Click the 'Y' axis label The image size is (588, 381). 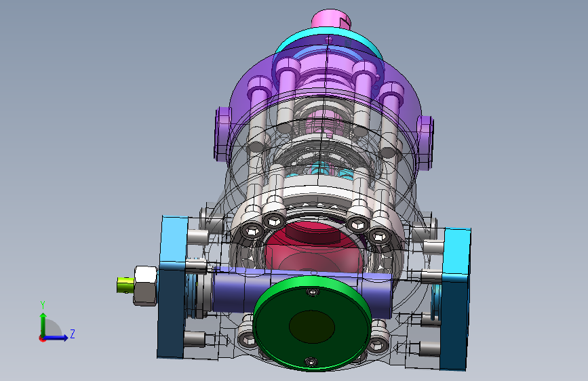click(43, 305)
